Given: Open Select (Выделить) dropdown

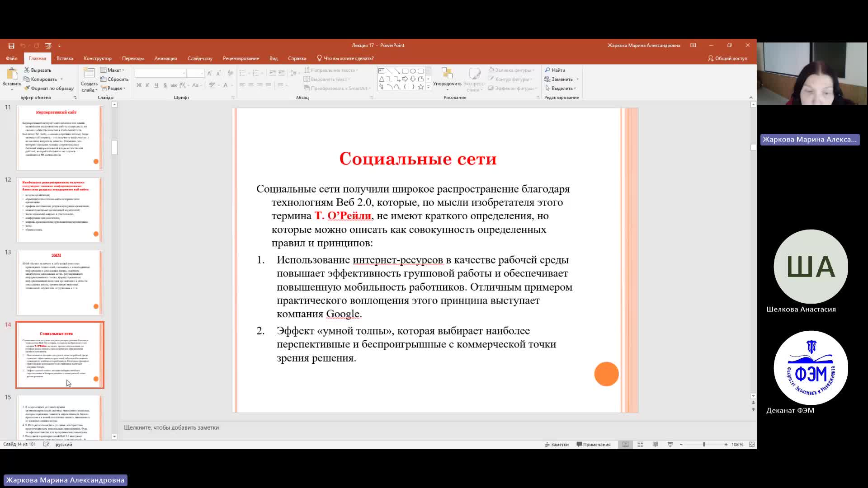Looking at the screenshot, I should click(x=561, y=88).
